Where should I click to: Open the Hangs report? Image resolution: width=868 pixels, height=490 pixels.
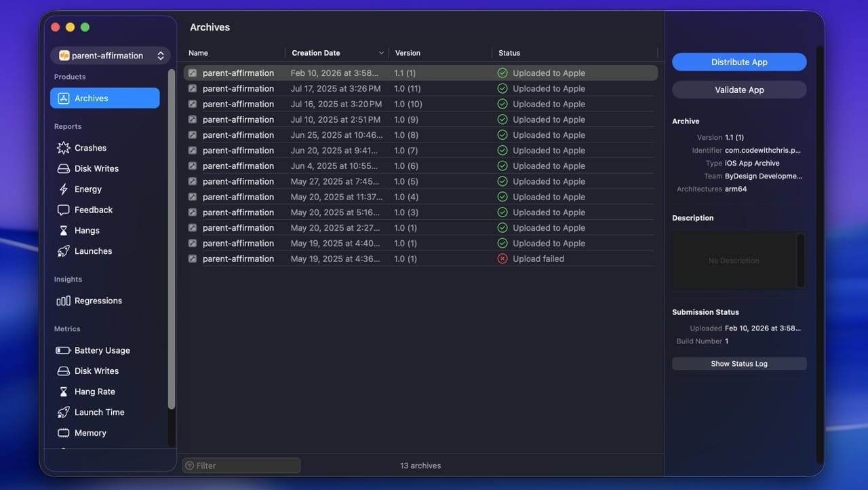[105, 231]
